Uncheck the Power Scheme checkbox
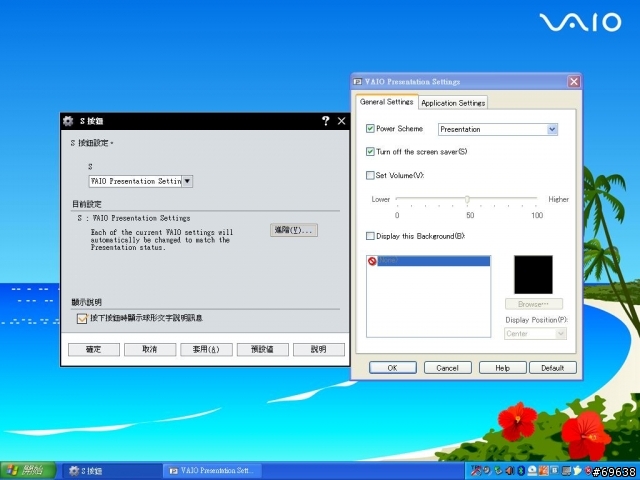The width and height of the screenshot is (640, 480). pos(370,129)
